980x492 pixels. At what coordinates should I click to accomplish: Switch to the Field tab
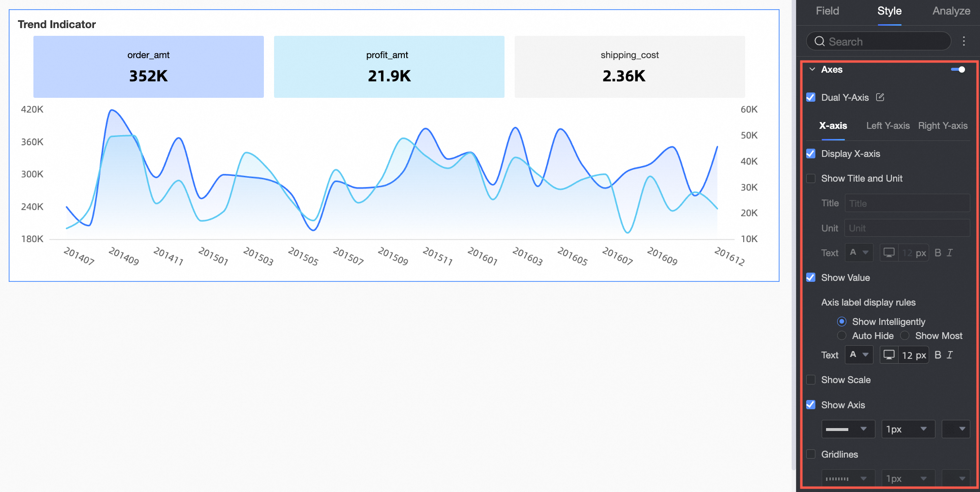tap(827, 11)
